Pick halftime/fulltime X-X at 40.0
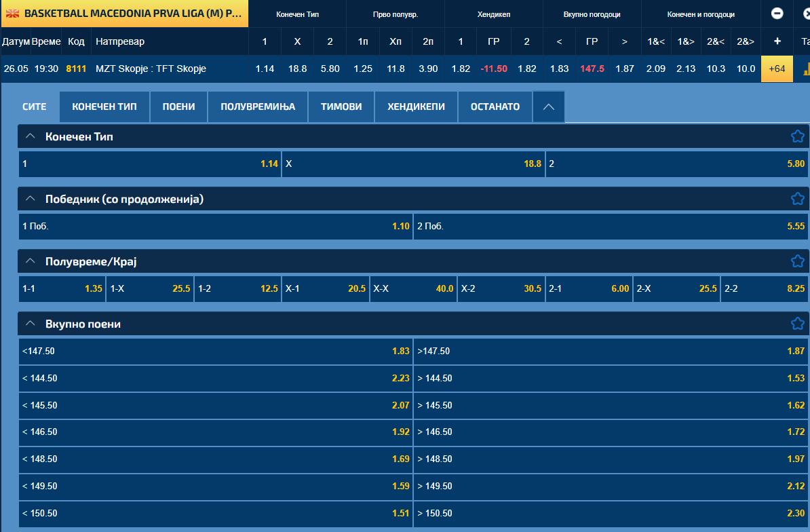Viewport: 810px width, 532px height. [x=413, y=288]
